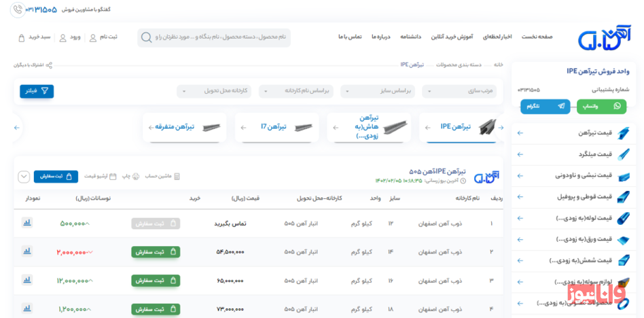
Task: Open chart icon for row ۴ size ۱۸
Action: [27, 308]
